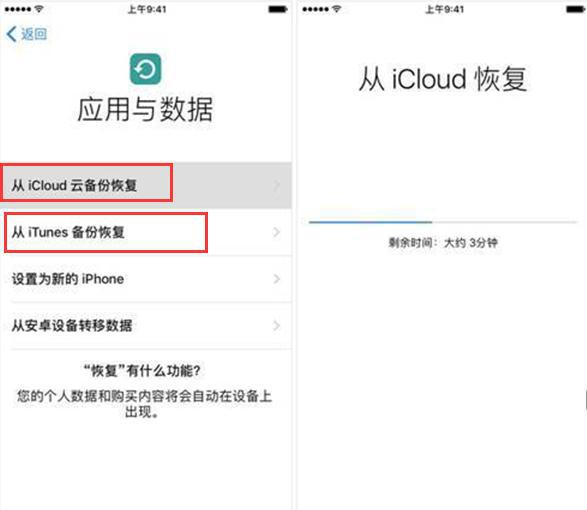Select 从 iCloud 云备份恢复 option
Viewport: 587px width, 510px height.
click(146, 185)
